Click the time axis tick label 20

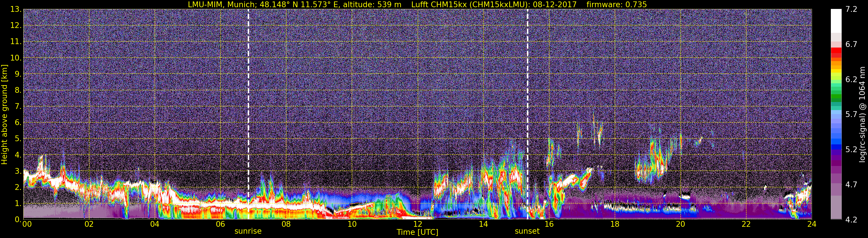click(x=680, y=224)
